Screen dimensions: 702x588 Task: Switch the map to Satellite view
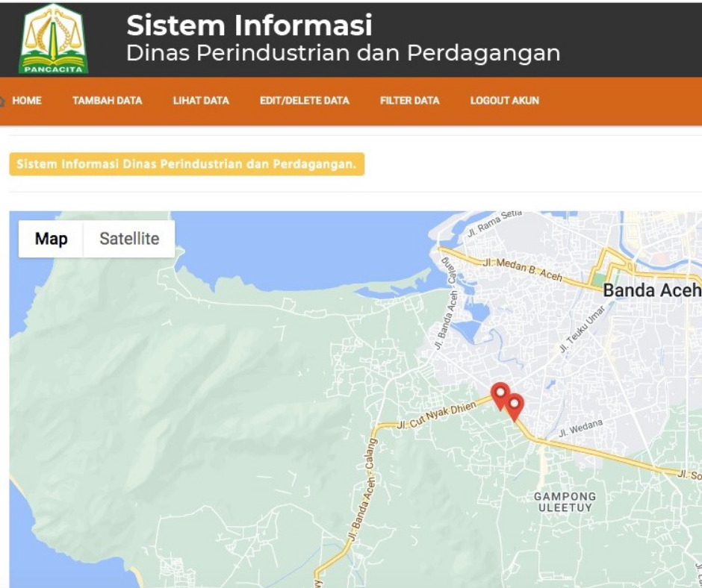pyautogui.click(x=129, y=239)
